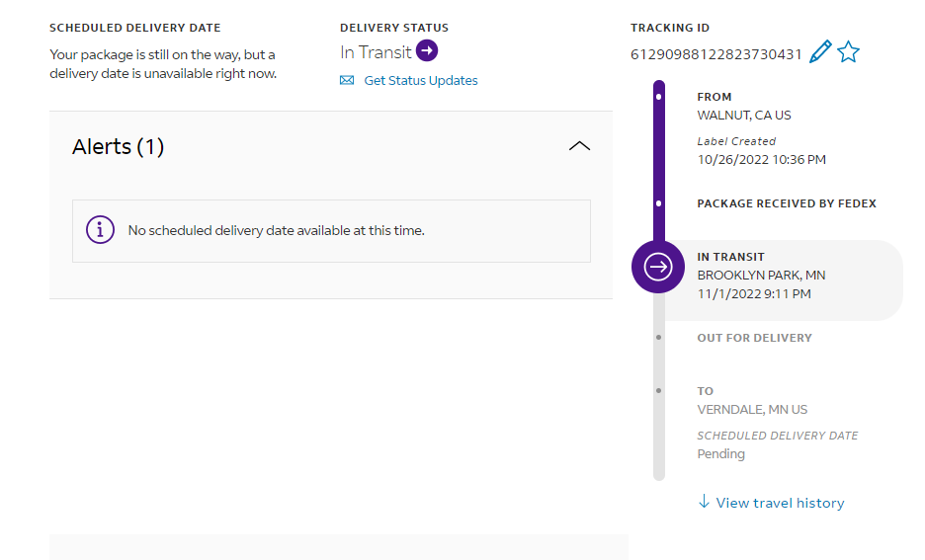Open the Get Status Updates link

pos(420,81)
